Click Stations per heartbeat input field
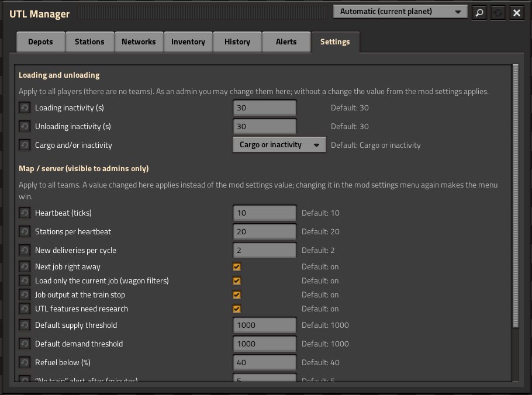 pyautogui.click(x=265, y=231)
